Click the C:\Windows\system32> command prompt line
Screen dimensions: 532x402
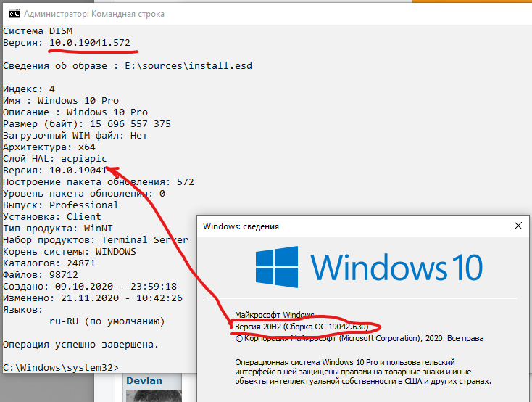61,367
